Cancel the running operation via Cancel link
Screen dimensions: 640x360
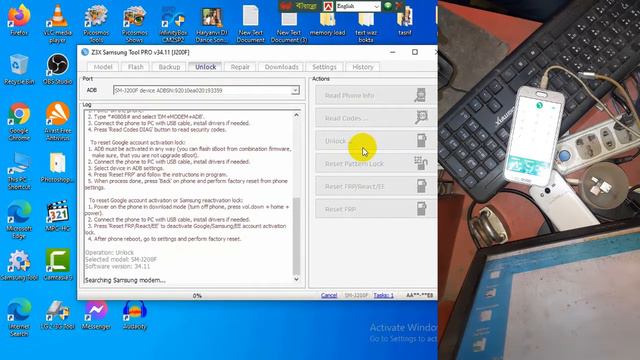[x=329, y=295]
